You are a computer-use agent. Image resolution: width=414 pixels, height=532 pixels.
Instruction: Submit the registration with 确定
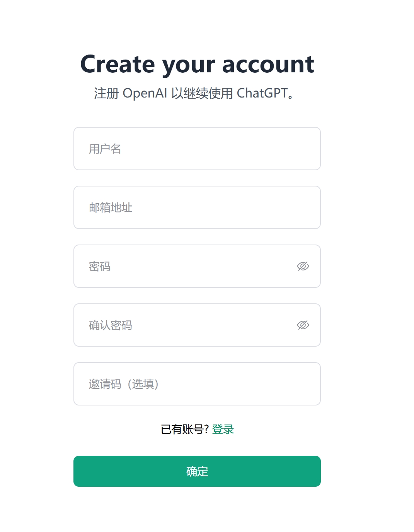197,471
